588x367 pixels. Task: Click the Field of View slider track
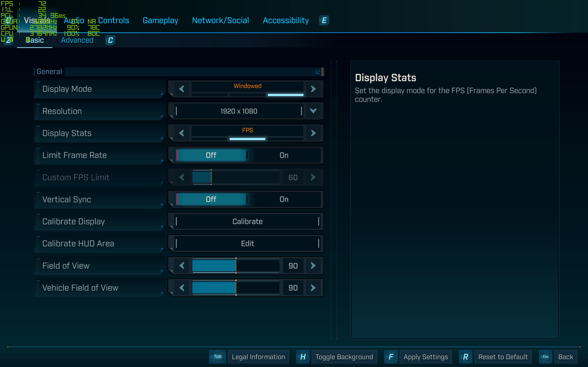[x=236, y=266]
